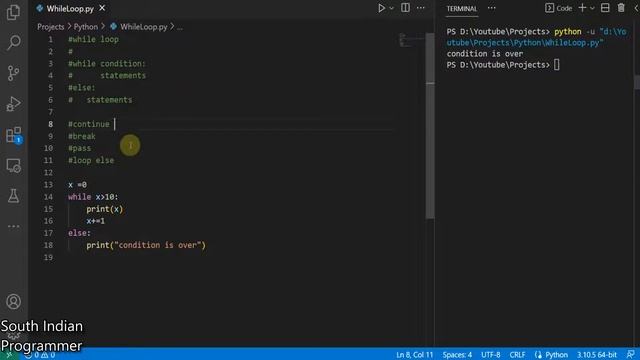Select the TERMINAL panel tab
The image size is (640, 360).
tap(461, 9)
